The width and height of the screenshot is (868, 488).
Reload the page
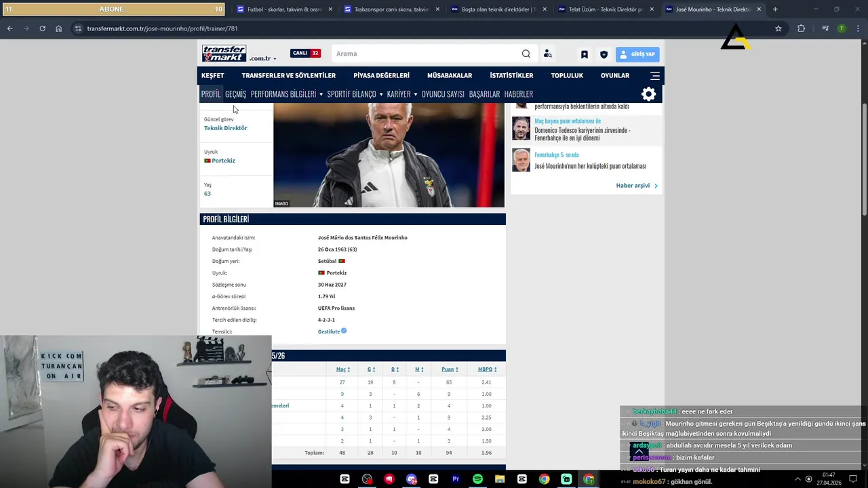click(42, 28)
